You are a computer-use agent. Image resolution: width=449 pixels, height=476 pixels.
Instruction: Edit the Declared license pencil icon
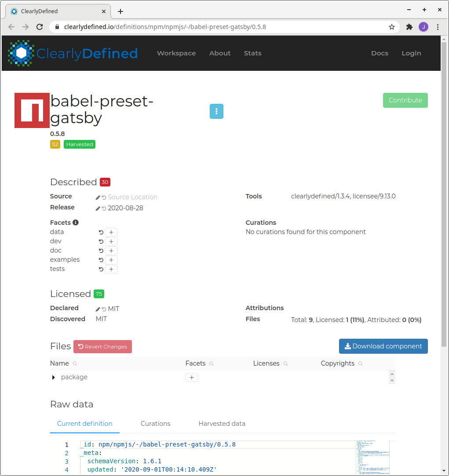coord(98,309)
